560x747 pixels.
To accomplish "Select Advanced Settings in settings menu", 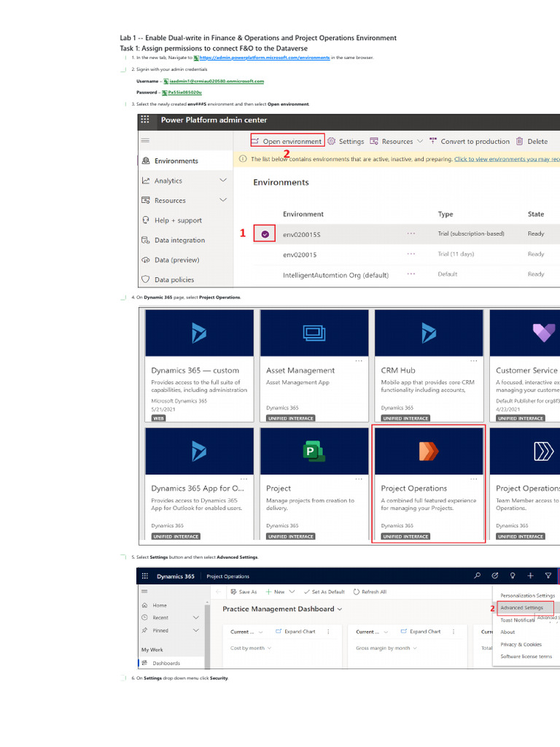I will [x=521, y=608].
